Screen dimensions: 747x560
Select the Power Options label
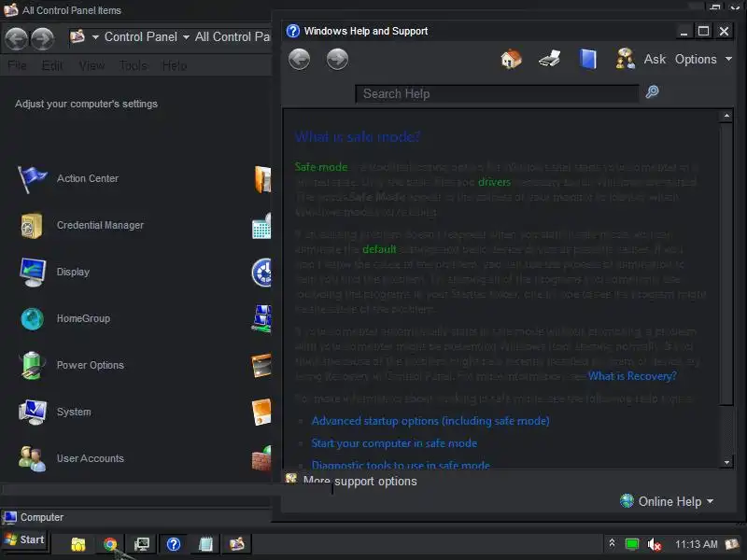click(x=90, y=365)
